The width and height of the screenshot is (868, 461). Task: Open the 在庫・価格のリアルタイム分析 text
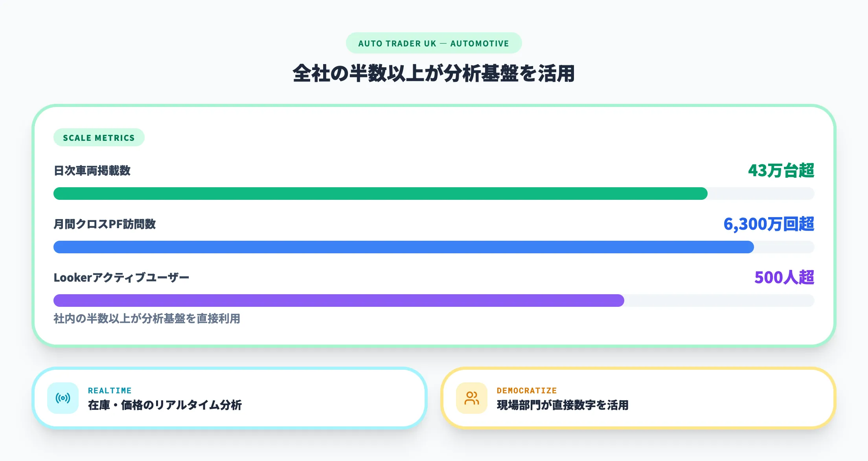tap(165, 405)
